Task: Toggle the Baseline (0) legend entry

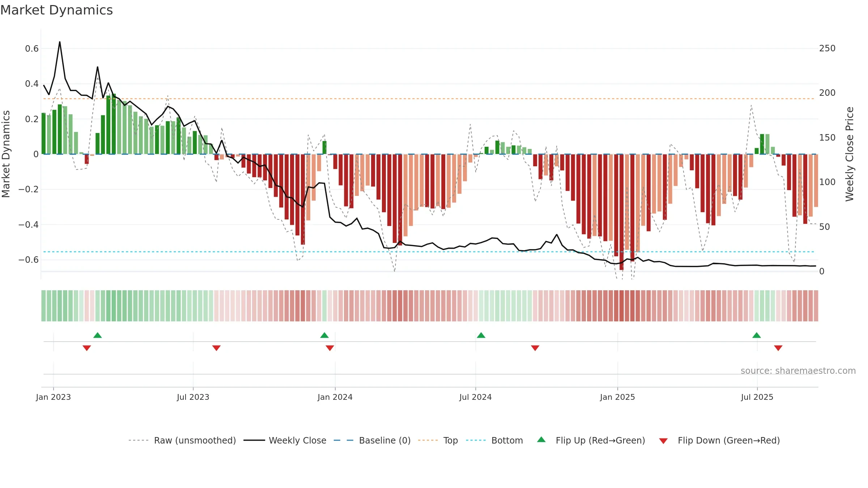Action: [x=372, y=440]
